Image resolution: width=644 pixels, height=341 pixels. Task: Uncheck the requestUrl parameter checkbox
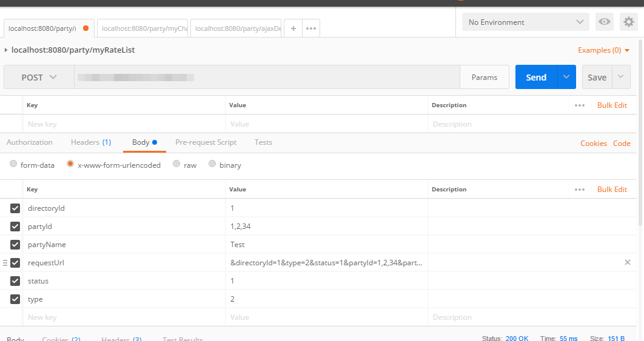click(x=15, y=263)
